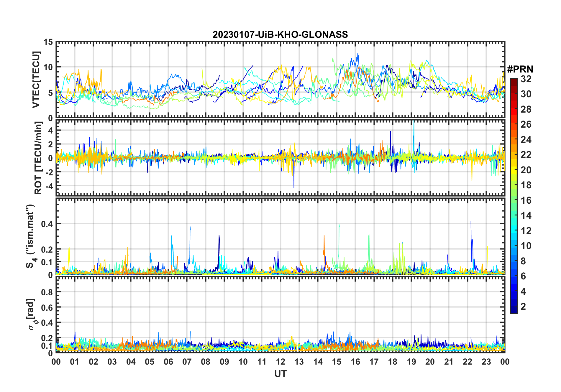Click the 0.8 tick on the sigma-phi axis
The height and width of the screenshot is (392, 561).
pos(47,292)
